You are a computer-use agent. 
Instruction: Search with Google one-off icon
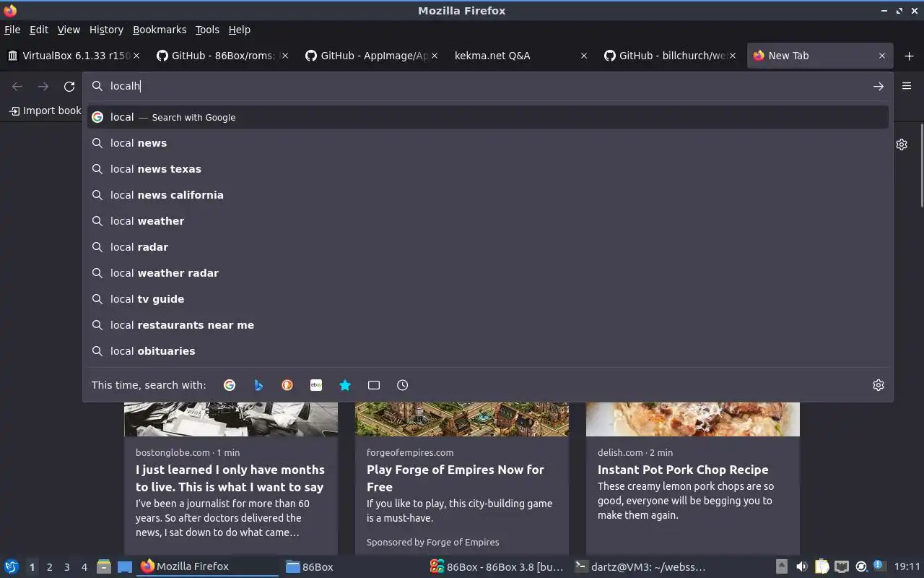tap(230, 385)
